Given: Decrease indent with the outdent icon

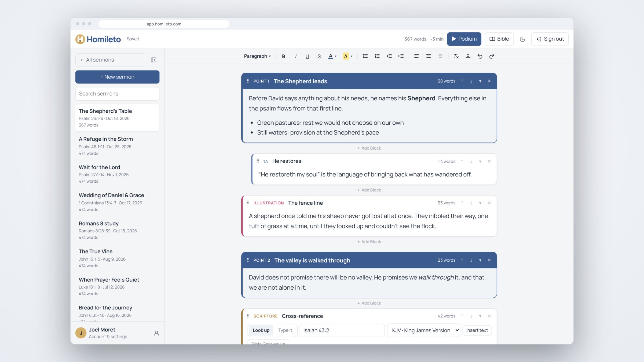Looking at the screenshot, I should 389,56.
